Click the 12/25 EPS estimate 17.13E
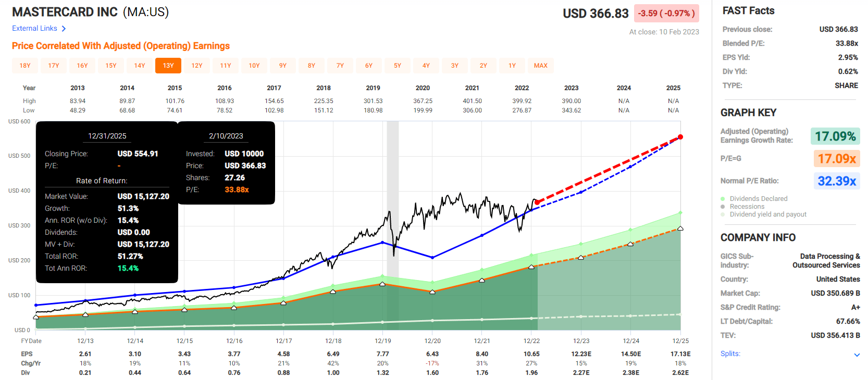The width and height of the screenshot is (868, 380). (x=680, y=354)
